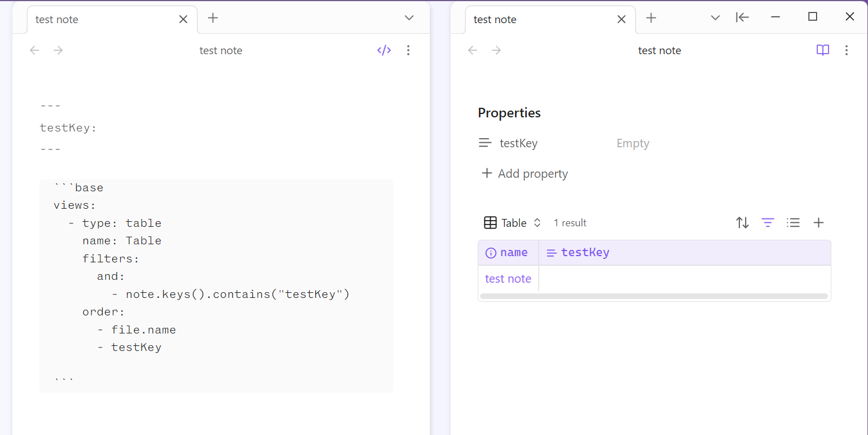Click the testKey property type icon
This screenshot has width=868, height=435.
coord(485,143)
